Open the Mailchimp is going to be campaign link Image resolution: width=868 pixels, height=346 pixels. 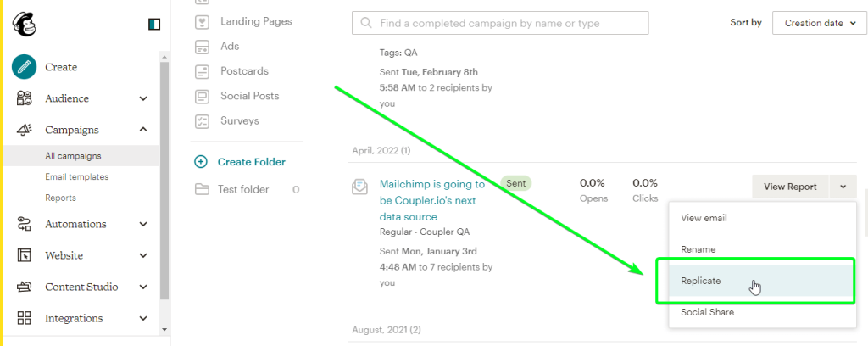point(432,200)
